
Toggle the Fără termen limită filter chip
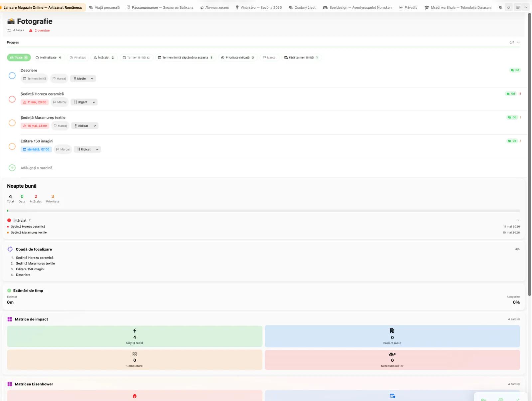(x=301, y=58)
